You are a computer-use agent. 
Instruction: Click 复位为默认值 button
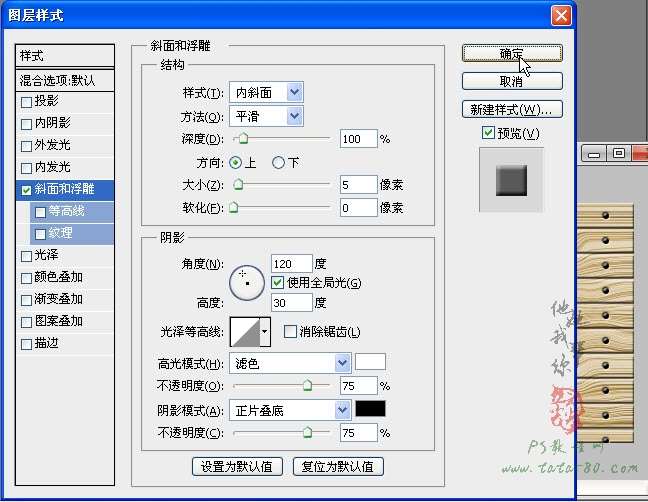pyautogui.click(x=338, y=466)
